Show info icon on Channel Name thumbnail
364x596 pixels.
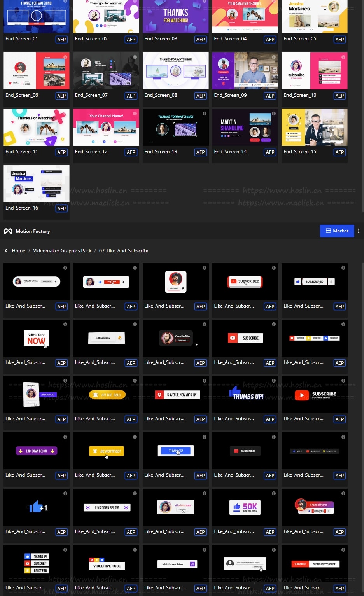pos(343,493)
